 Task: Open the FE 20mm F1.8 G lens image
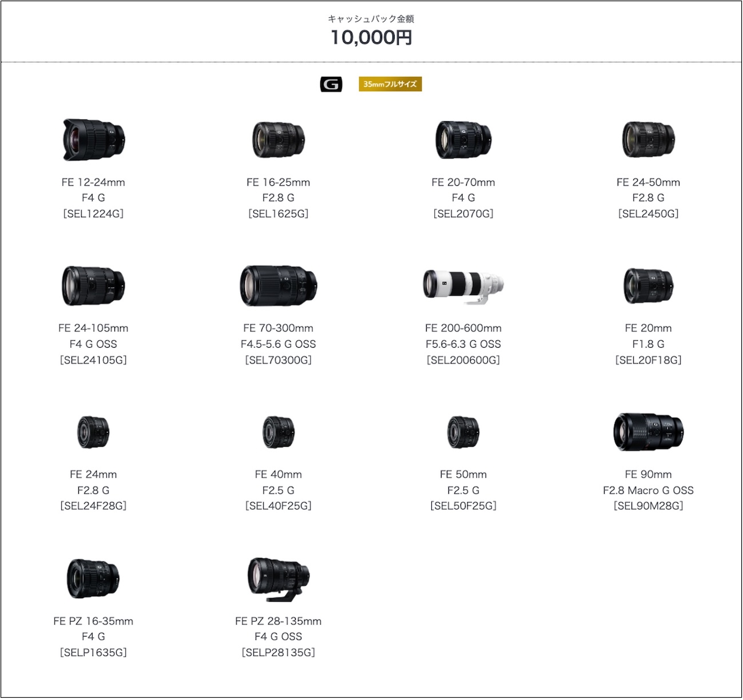point(649,286)
